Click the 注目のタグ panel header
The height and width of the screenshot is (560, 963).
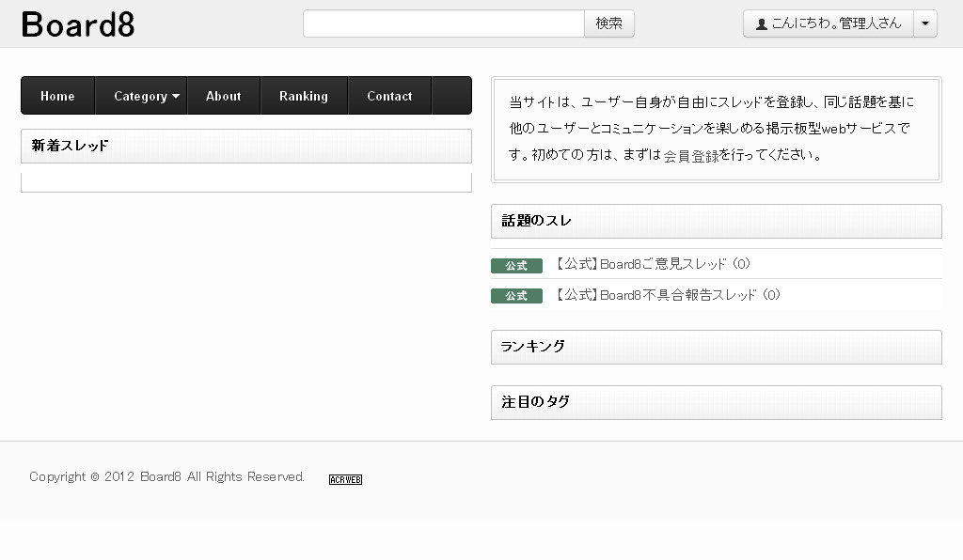pos(716,402)
